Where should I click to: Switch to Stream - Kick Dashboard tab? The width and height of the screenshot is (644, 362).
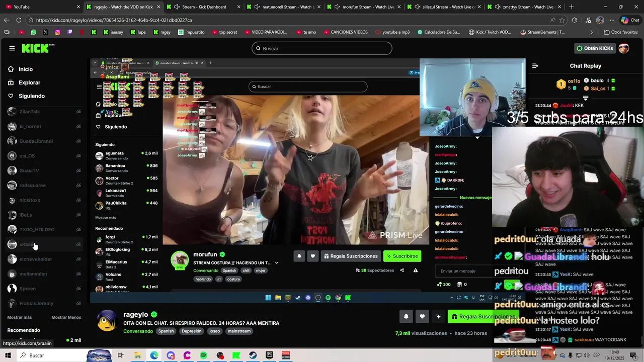click(x=204, y=7)
